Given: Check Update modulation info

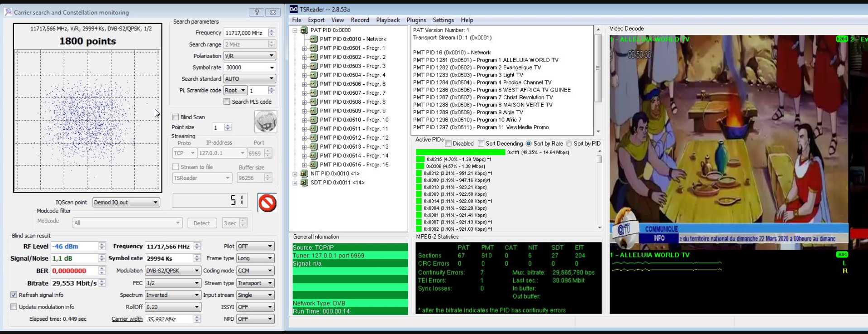Looking at the screenshot, I should 14,307.
